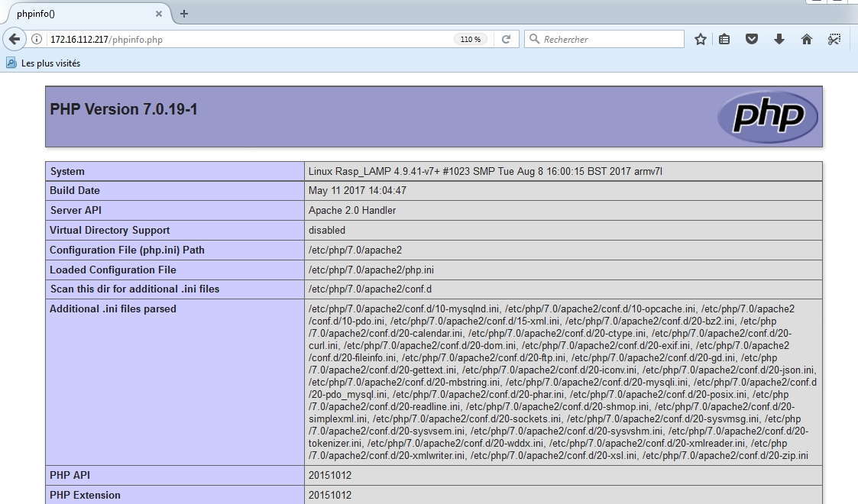Click the May 11 2017 14:04:47 value
The image size is (858, 504).
tap(358, 191)
